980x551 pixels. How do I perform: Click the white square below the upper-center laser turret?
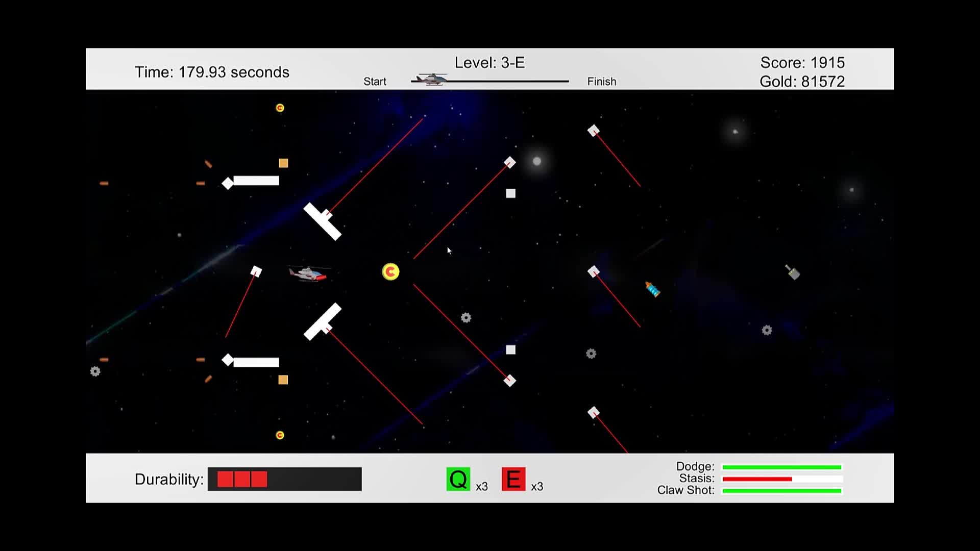click(x=510, y=193)
